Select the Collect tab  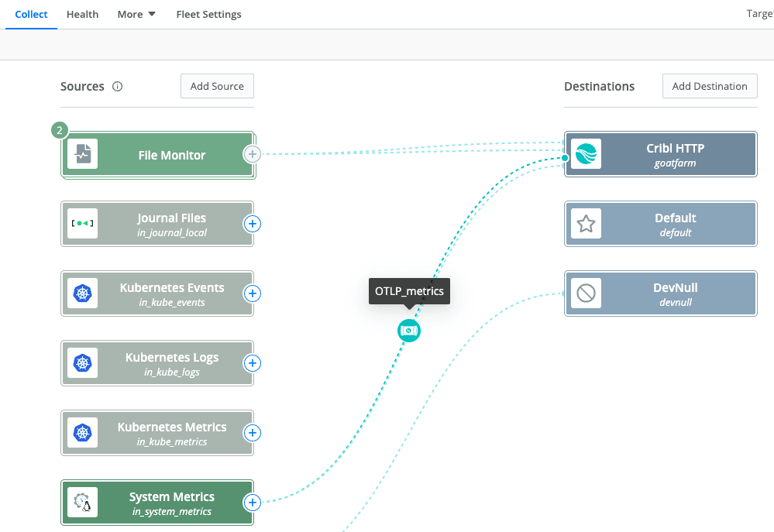click(x=31, y=14)
